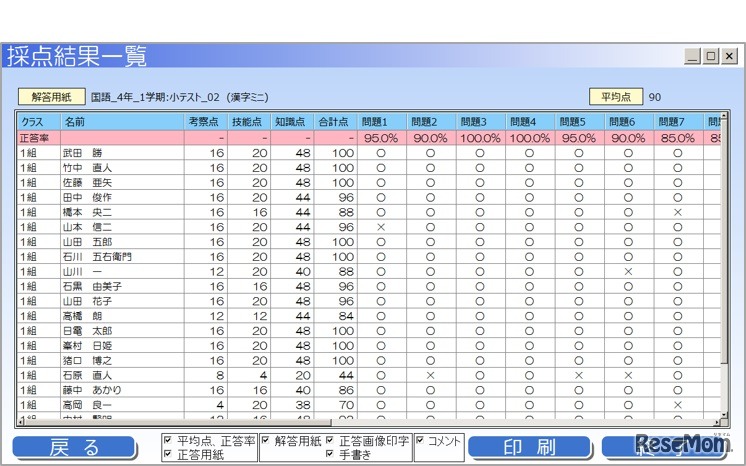Viewport: 746px width, 466px height.
Task: Click the 問題4 column header
Action: point(530,122)
